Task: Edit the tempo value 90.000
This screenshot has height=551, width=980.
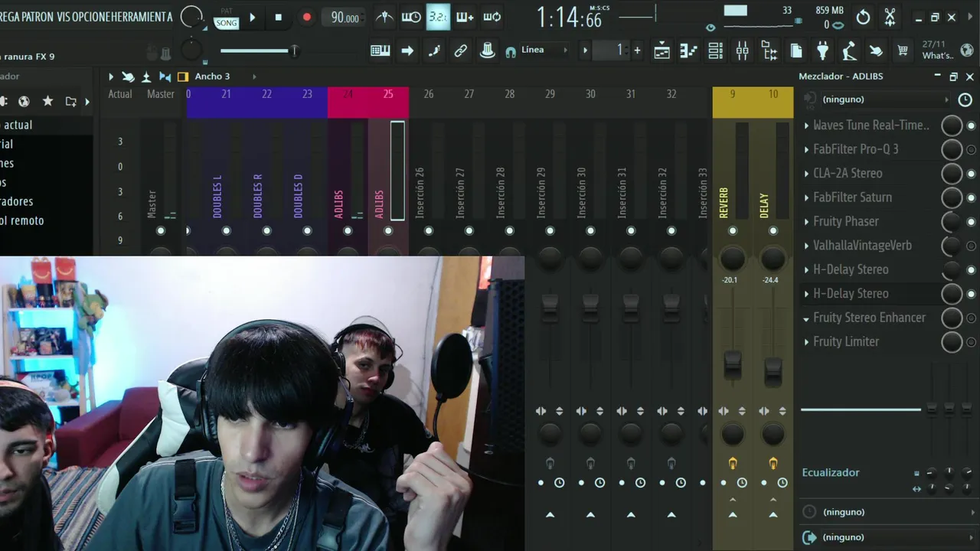Action: tap(345, 18)
